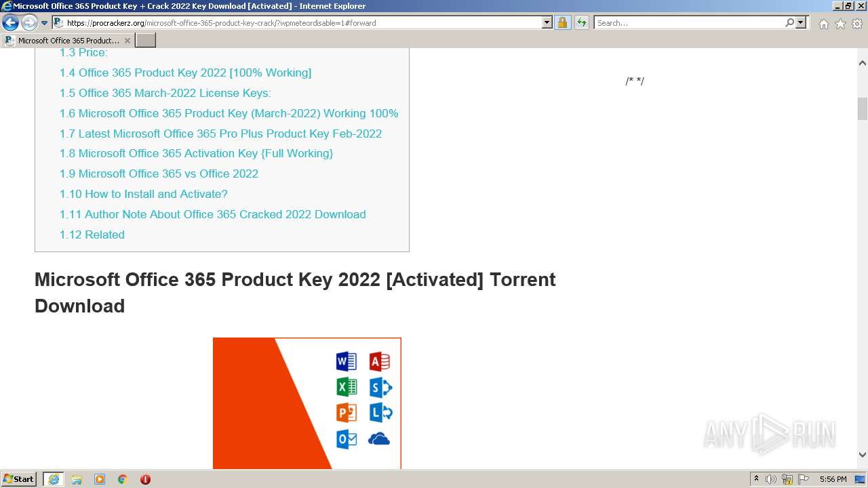Screen dimensions: 868x488
Task: Click the address bar URL field
Action: pyautogui.click(x=303, y=22)
